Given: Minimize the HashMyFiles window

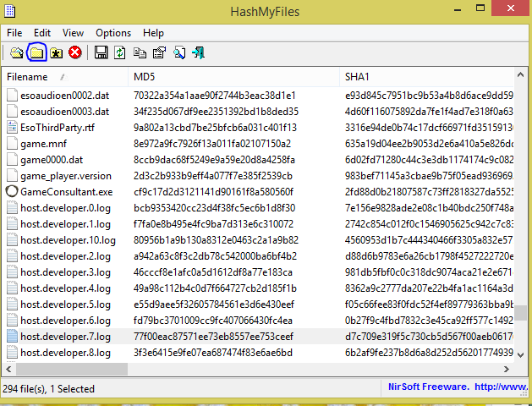Looking at the screenshot, I should click(x=458, y=8).
